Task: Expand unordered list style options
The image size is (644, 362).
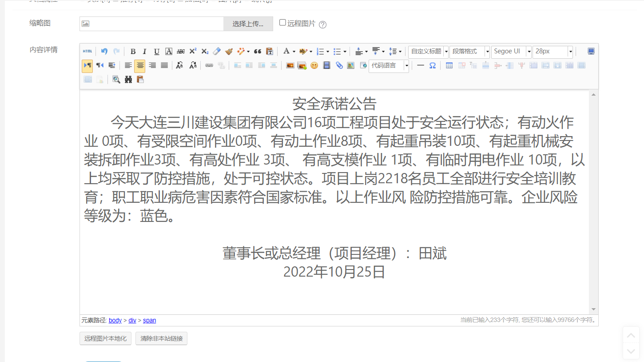Action: pos(345,52)
